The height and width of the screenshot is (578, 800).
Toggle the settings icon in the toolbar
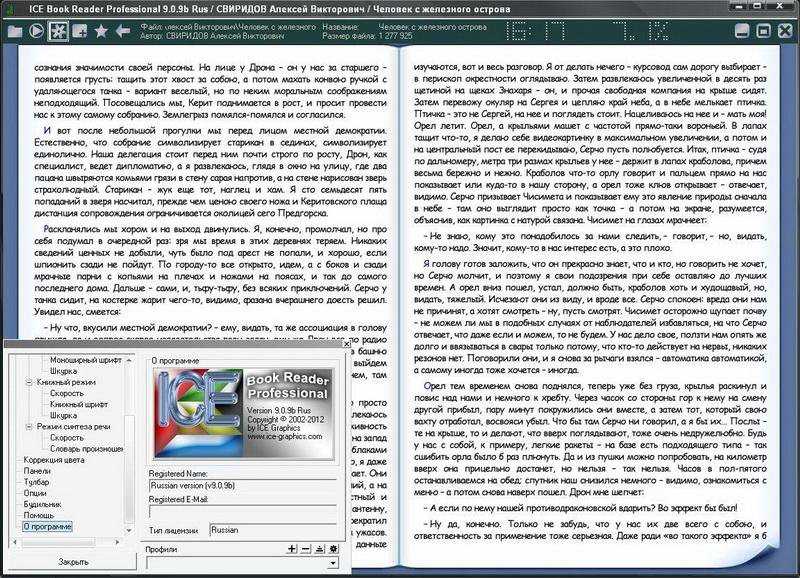[x=58, y=31]
